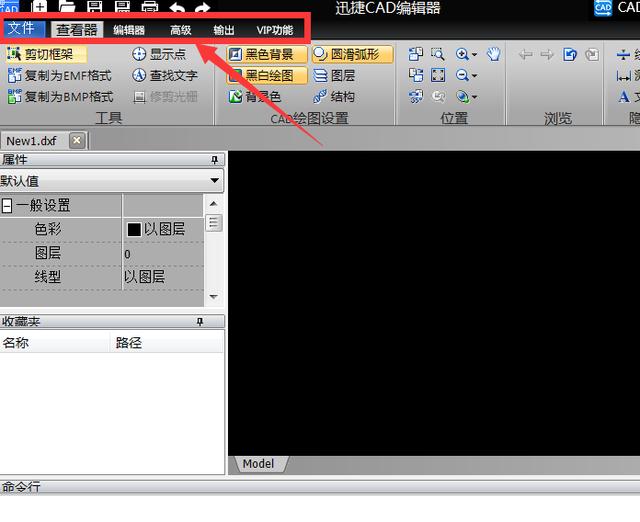Pin the 属性 panel

tap(215, 160)
